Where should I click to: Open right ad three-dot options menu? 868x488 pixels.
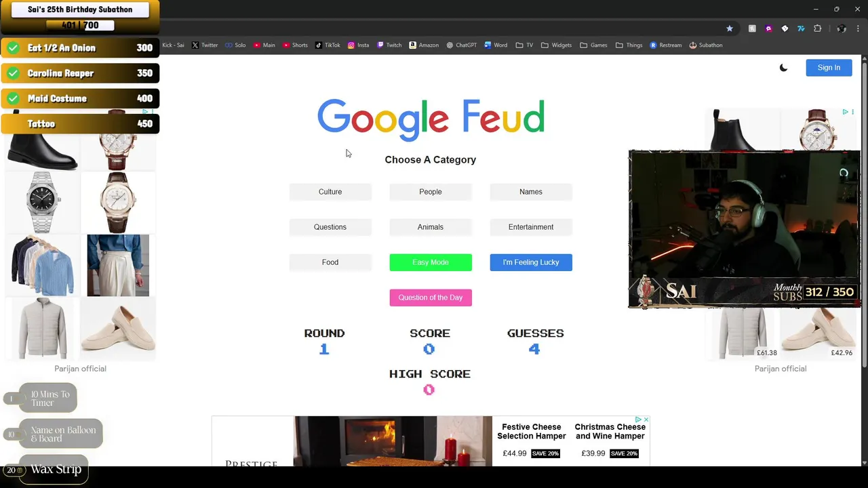click(x=852, y=112)
